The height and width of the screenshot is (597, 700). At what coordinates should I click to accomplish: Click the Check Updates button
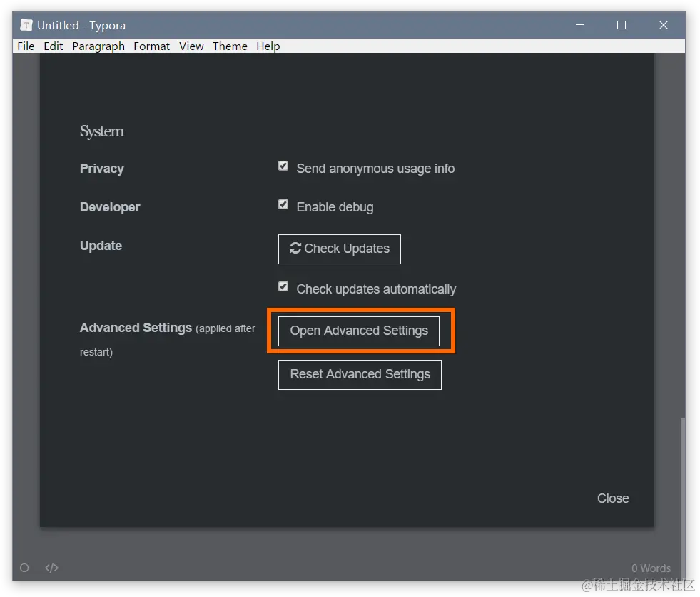tap(339, 249)
